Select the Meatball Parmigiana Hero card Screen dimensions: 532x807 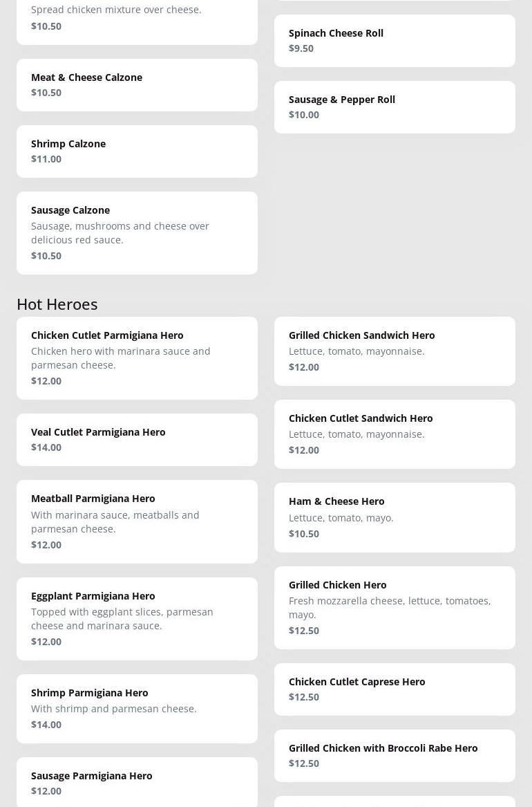[x=137, y=521]
